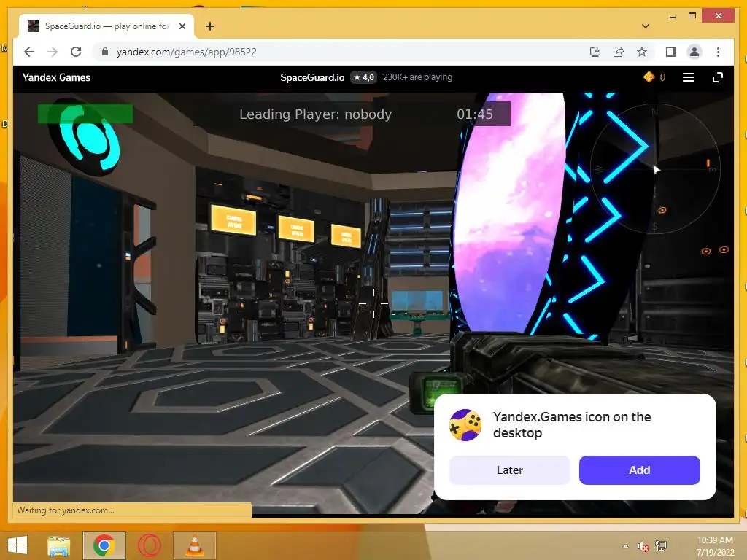Click the Add button

(639, 470)
